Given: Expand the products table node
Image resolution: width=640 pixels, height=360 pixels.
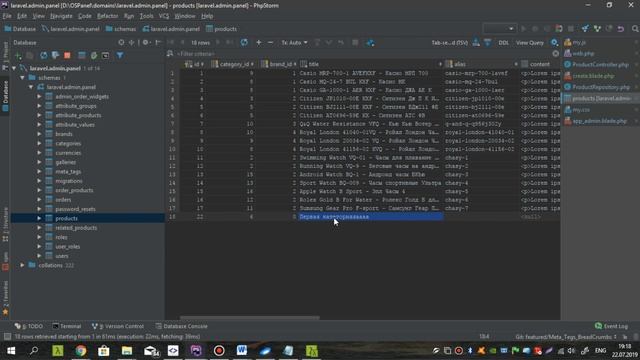Looking at the screenshot, I should pos(39,218).
